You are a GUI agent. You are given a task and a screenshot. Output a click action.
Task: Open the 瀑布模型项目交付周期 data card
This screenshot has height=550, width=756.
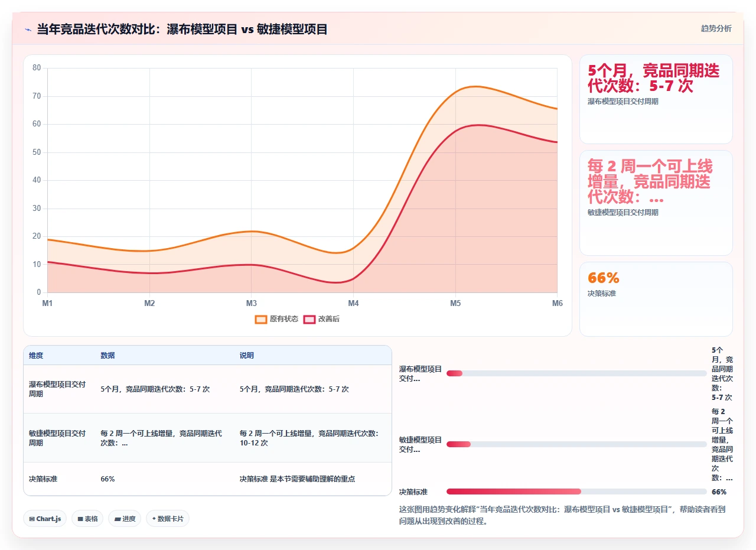[656, 99]
